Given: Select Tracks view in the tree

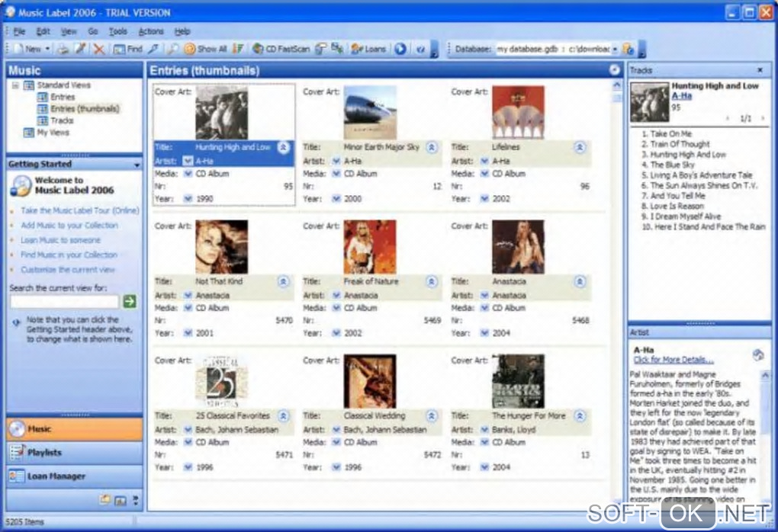Looking at the screenshot, I should pyautogui.click(x=62, y=120).
